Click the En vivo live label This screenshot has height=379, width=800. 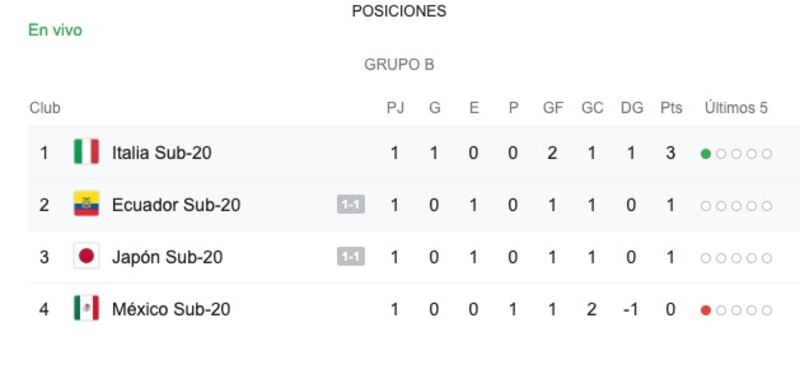point(55,30)
